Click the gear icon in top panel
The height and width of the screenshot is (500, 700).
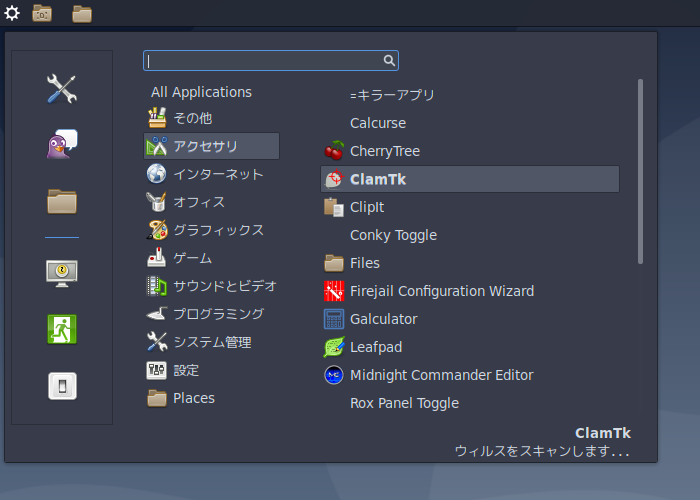pos(12,13)
